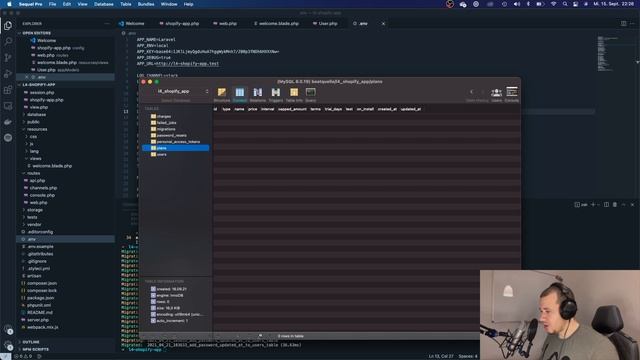Expand the public folder
This screenshot has width=640, height=360.
33,122
